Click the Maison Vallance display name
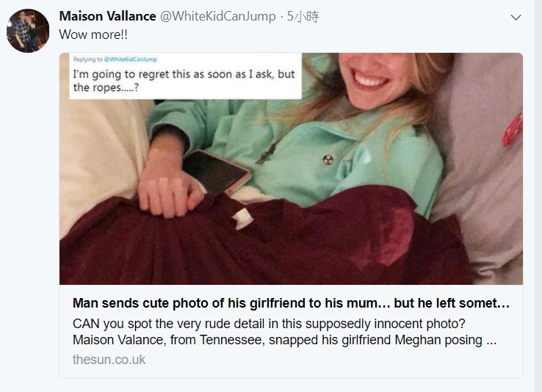Image resolution: width=542 pixels, height=392 pixels. [x=107, y=16]
